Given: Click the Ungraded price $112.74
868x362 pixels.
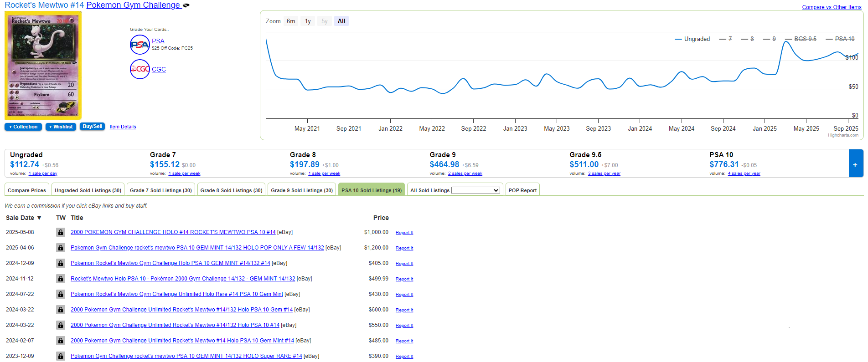Looking at the screenshot, I should [x=25, y=164].
